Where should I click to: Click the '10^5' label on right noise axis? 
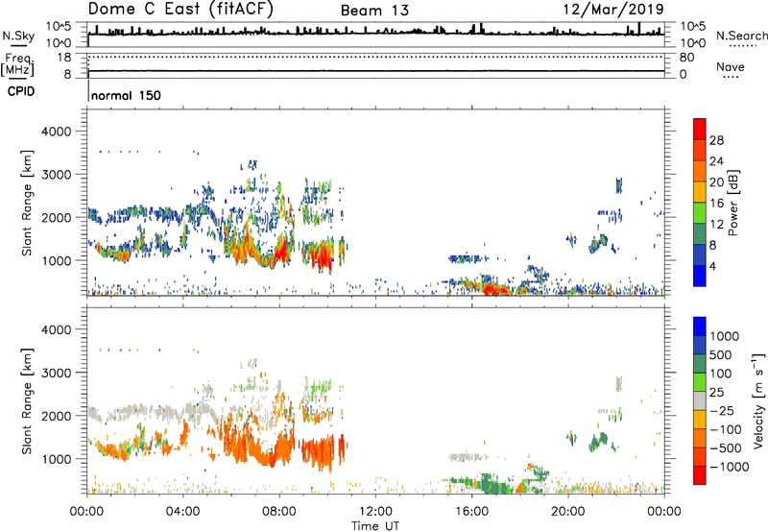(693, 26)
